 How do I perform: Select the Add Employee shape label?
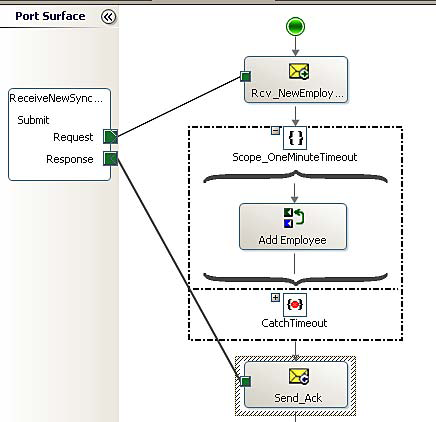[292, 240]
